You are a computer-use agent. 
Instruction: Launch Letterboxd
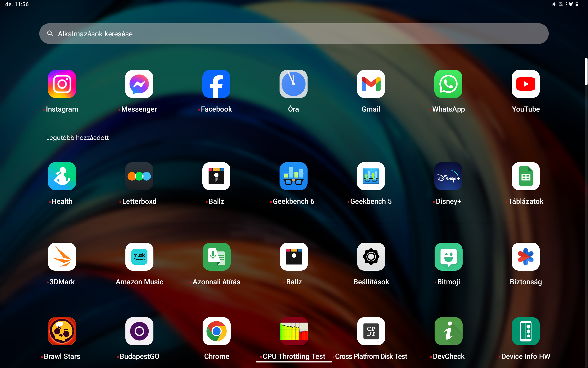click(x=139, y=176)
